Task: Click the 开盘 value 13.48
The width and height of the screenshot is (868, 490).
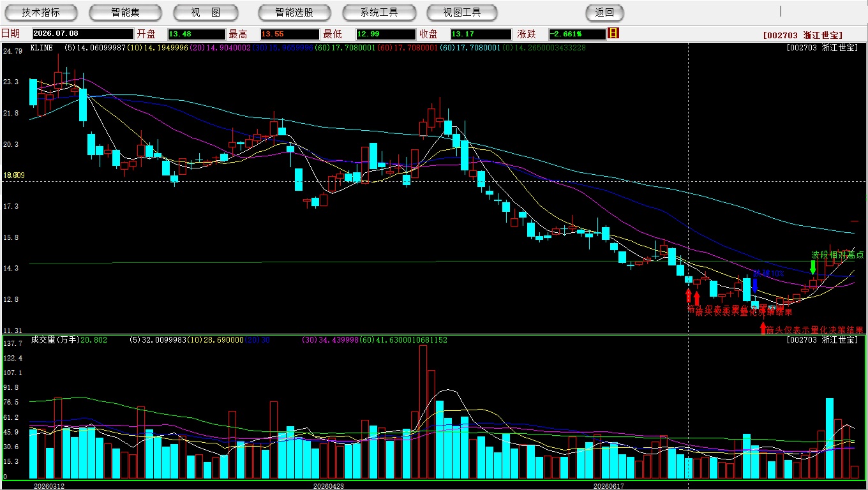Action: tap(196, 34)
